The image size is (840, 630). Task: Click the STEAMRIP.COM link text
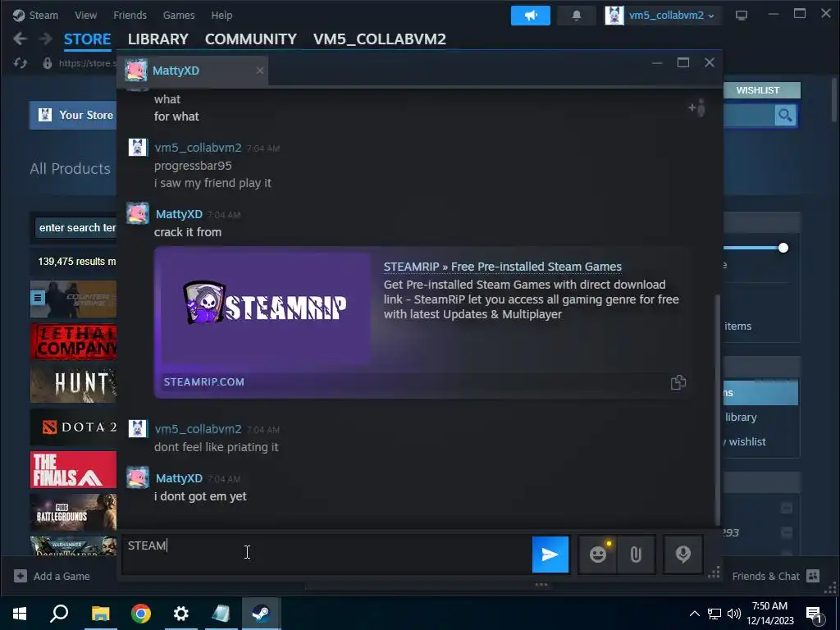point(204,381)
